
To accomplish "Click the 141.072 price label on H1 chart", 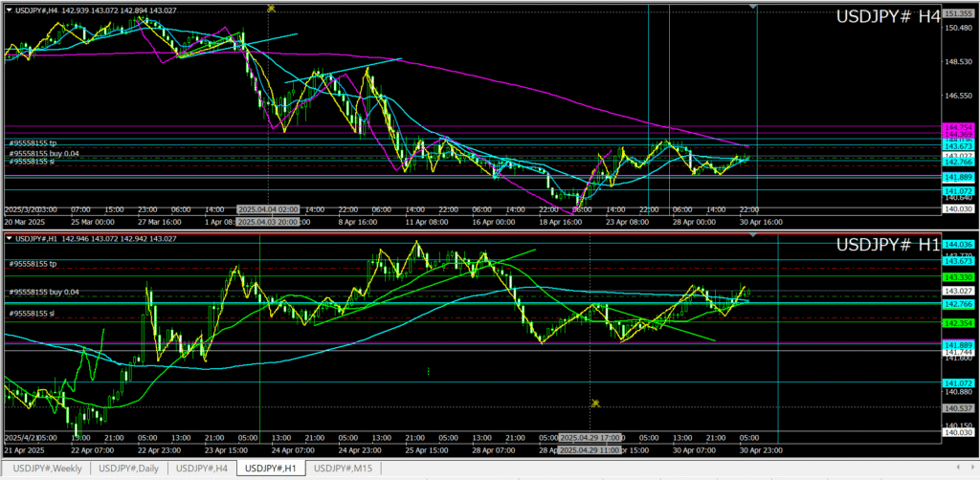I will [958, 382].
